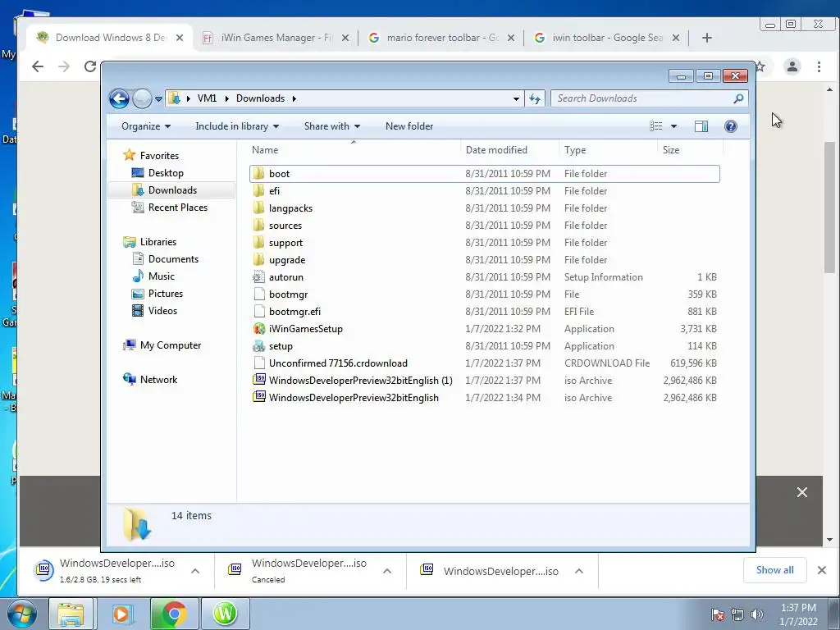840x630 pixels.
Task: Expand options for the third iso download
Action: 579,571
